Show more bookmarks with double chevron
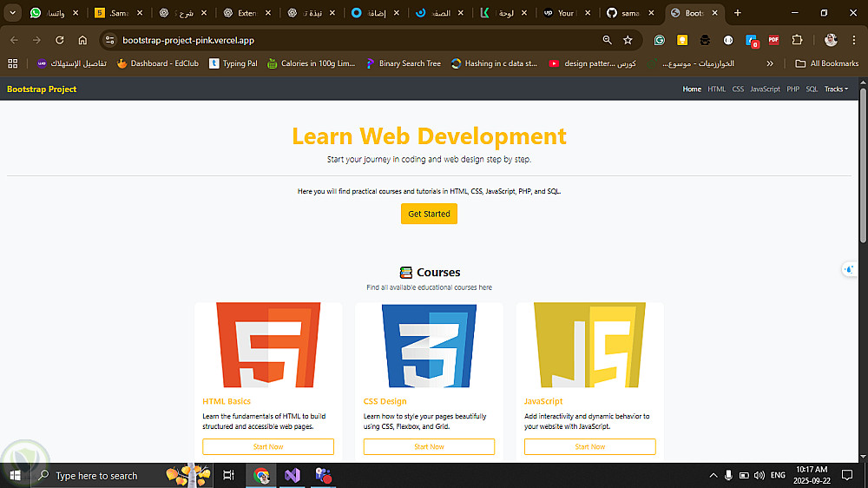 coord(770,63)
